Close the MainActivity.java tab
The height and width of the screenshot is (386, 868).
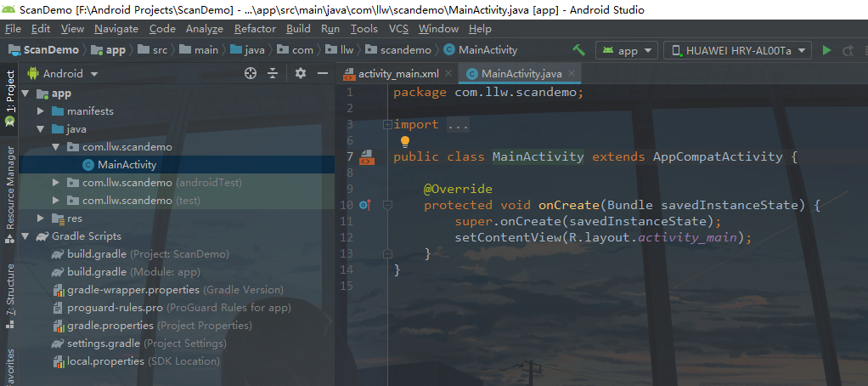point(572,73)
